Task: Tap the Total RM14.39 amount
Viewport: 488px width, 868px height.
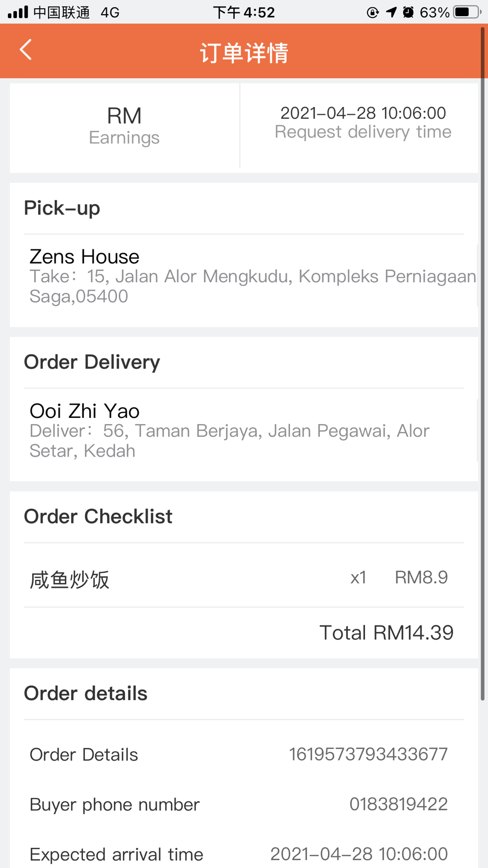Action: (386, 633)
